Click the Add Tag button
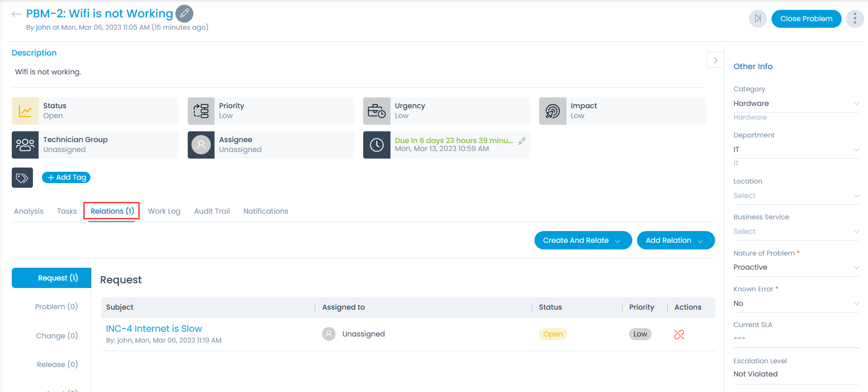The width and height of the screenshot is (868, 392). tap(66, 177)
